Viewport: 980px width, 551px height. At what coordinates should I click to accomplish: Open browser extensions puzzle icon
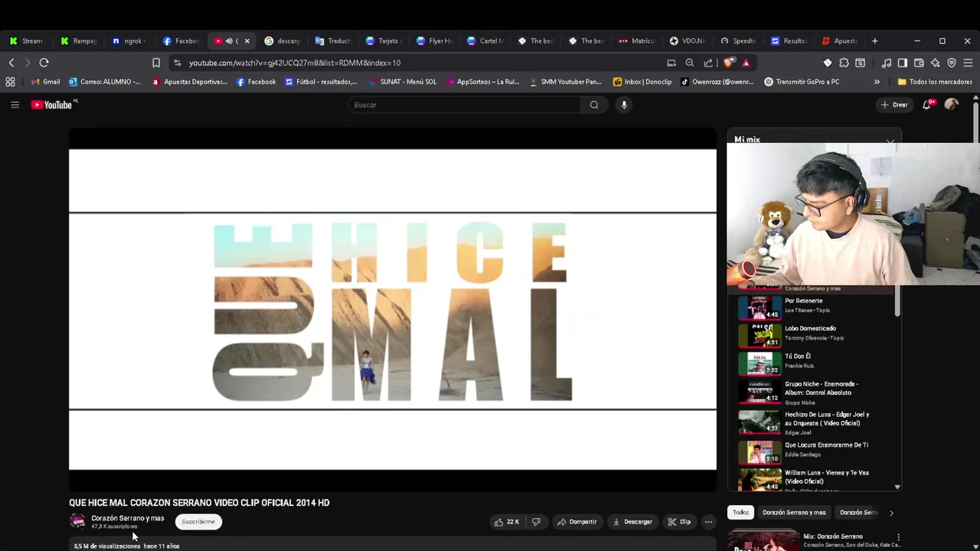(x=844, y=63)
